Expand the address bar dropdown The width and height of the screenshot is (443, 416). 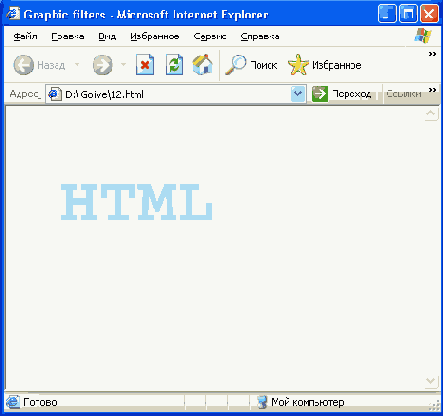click(x=298, y=94)
